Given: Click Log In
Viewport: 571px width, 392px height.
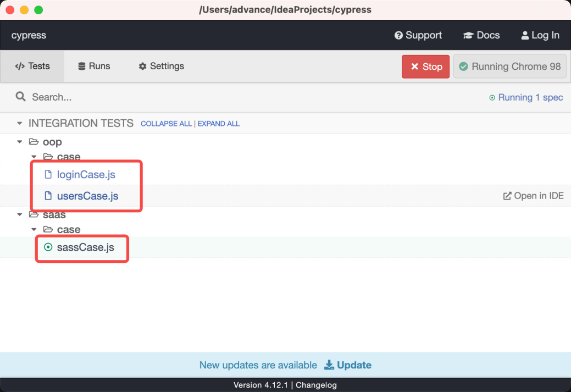Looking at the screenshot, I should click(x=540, y=35).
